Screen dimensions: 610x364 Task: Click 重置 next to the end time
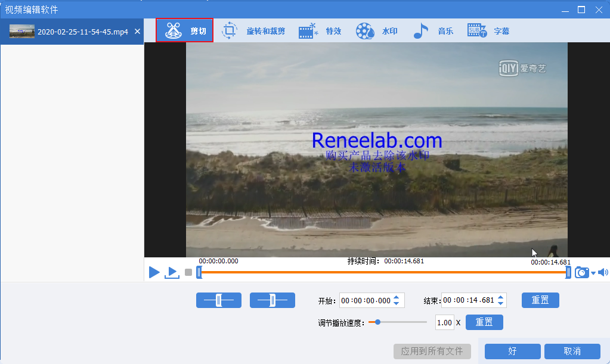click(x=540, y=300)
